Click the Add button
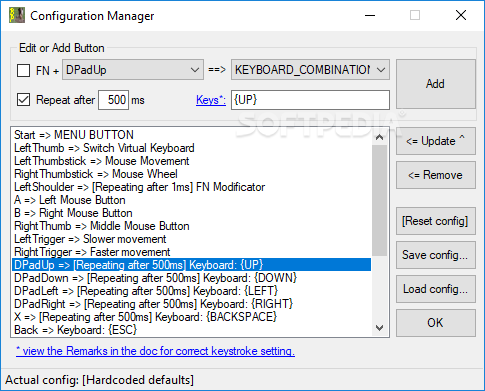 pos(436,84)
